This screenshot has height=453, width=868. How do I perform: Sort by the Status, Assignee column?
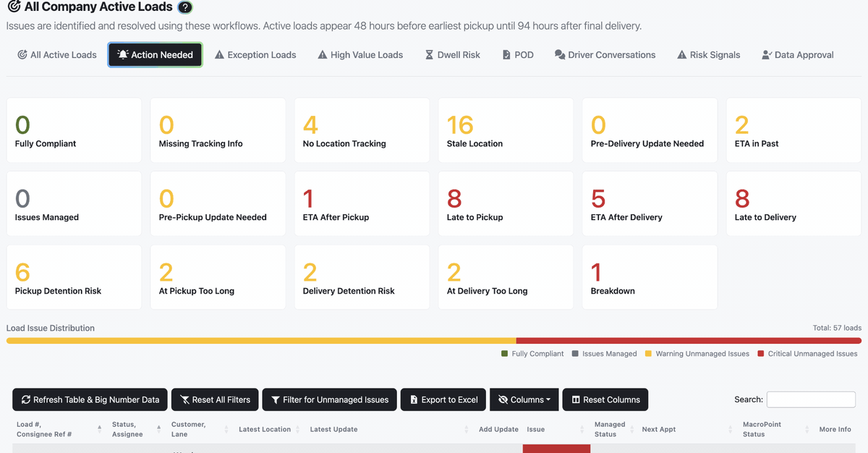coord(135,429)
